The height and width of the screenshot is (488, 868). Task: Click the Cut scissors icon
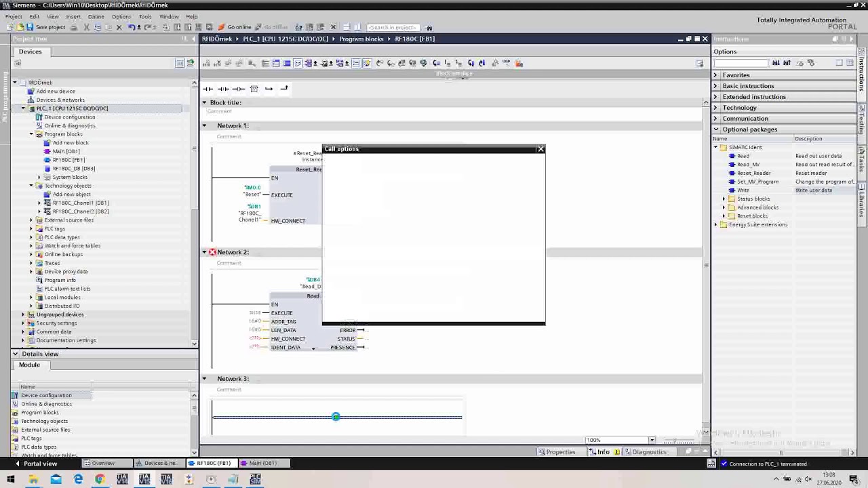point(87,27)
